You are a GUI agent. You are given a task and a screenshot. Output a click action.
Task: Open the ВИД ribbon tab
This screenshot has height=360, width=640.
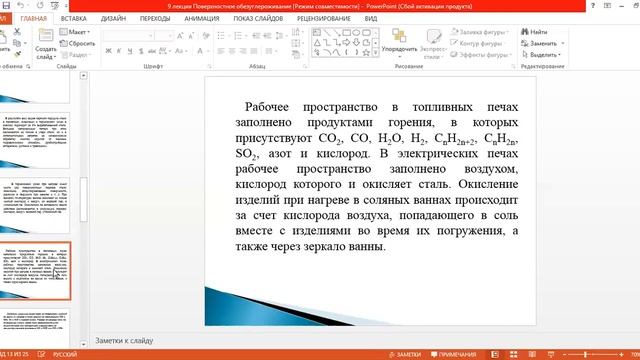[371, 18]
